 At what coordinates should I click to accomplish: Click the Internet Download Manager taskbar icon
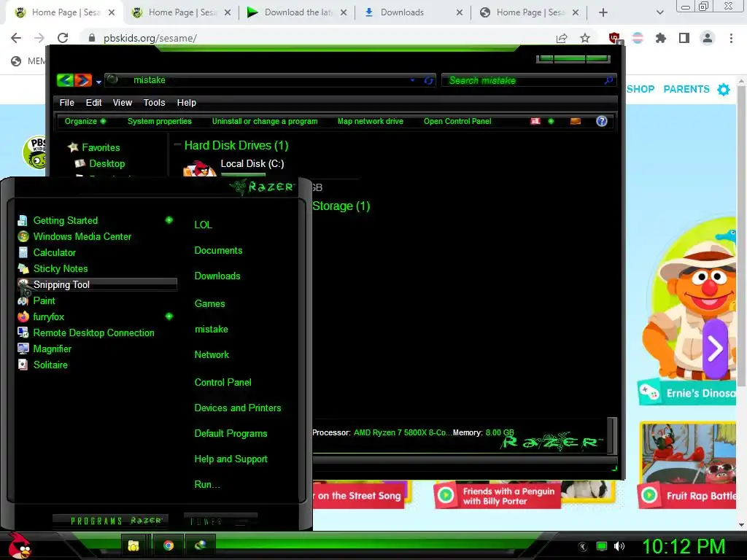tap(200, 545)
